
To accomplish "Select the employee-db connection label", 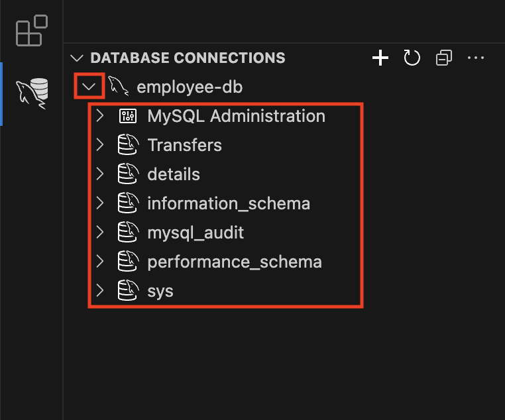I will point(190,87).
